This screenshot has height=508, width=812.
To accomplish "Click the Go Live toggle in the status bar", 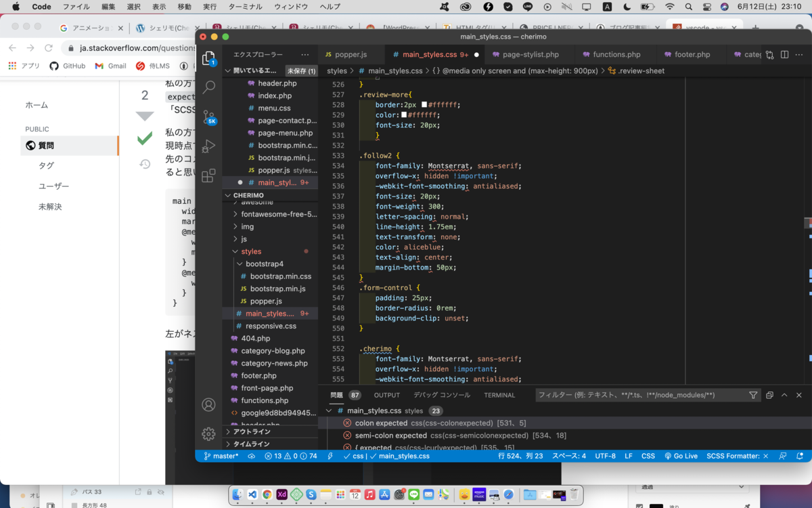I will point(681,456).
